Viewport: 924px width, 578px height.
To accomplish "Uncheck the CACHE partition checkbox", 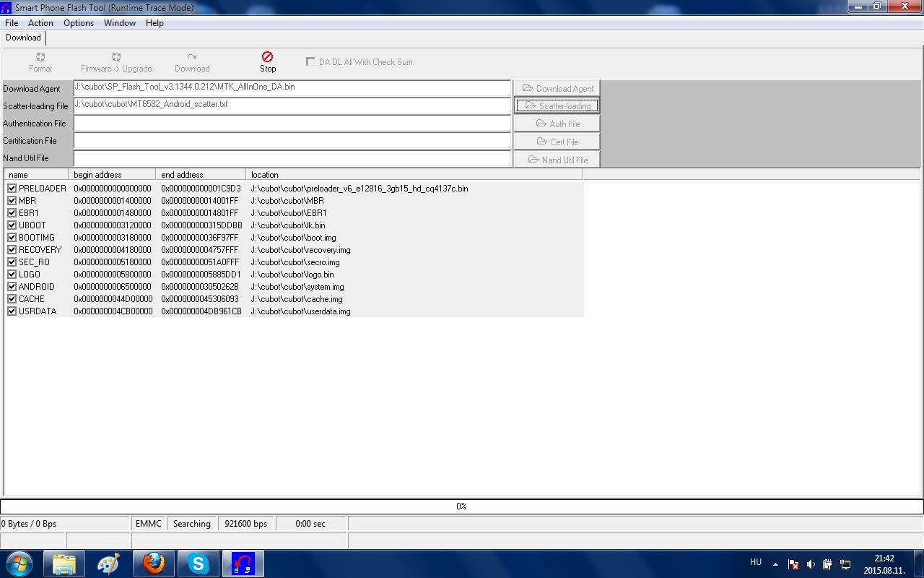I will click(x=12, y=299).
